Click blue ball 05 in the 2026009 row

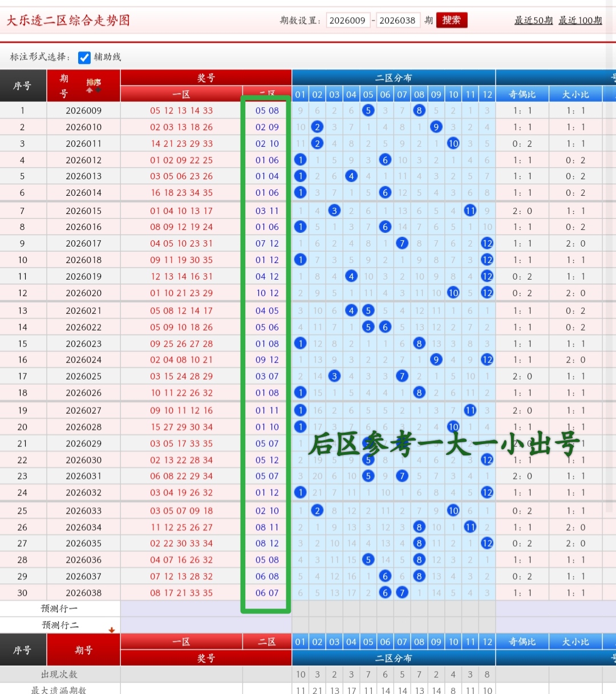click(368, 111)
